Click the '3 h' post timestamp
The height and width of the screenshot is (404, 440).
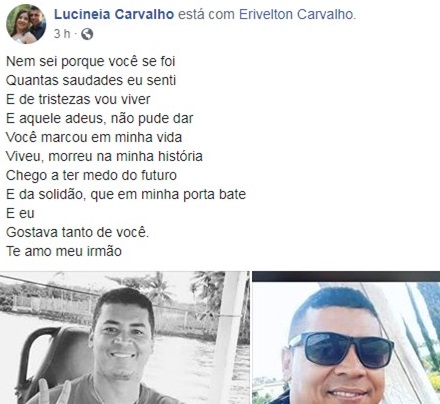pyautogui.click(x=62, y=34)
